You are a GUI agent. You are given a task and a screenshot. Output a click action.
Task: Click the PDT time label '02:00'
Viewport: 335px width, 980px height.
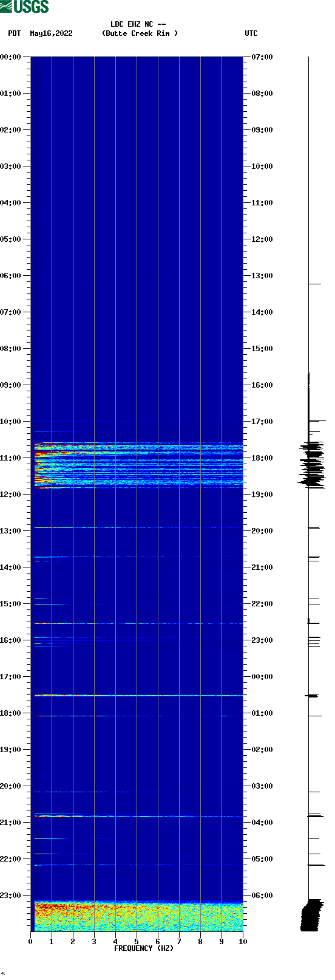(x=11, y=130)
